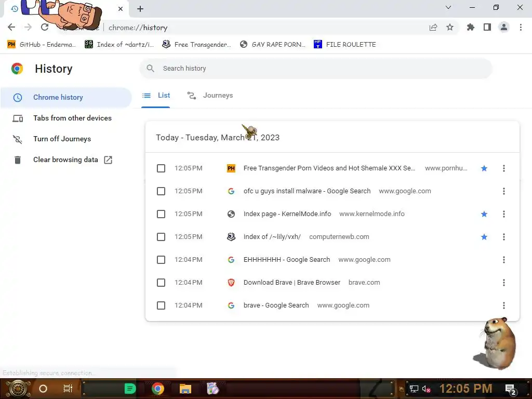Click Clear browsing data link
Image resolution: width=532 pixels, height=399 pixels.
(65, 160)
